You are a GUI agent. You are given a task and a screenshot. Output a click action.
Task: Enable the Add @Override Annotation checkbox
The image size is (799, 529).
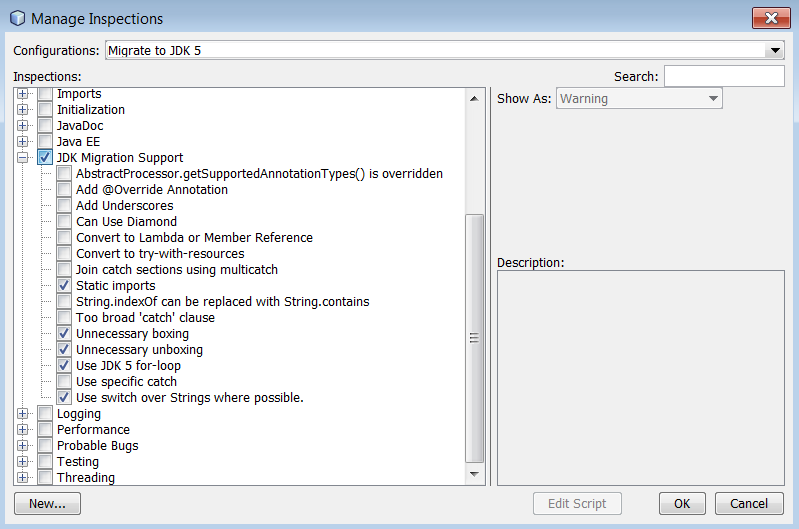64,190
